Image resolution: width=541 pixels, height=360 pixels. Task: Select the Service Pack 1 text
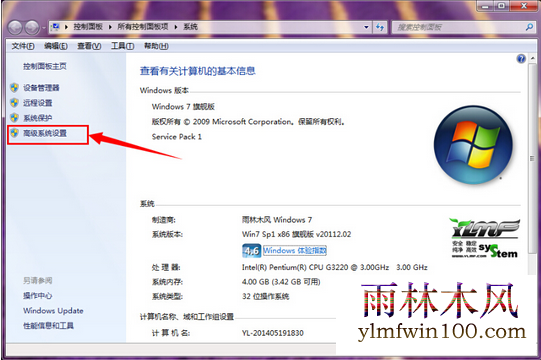point(177,137)
